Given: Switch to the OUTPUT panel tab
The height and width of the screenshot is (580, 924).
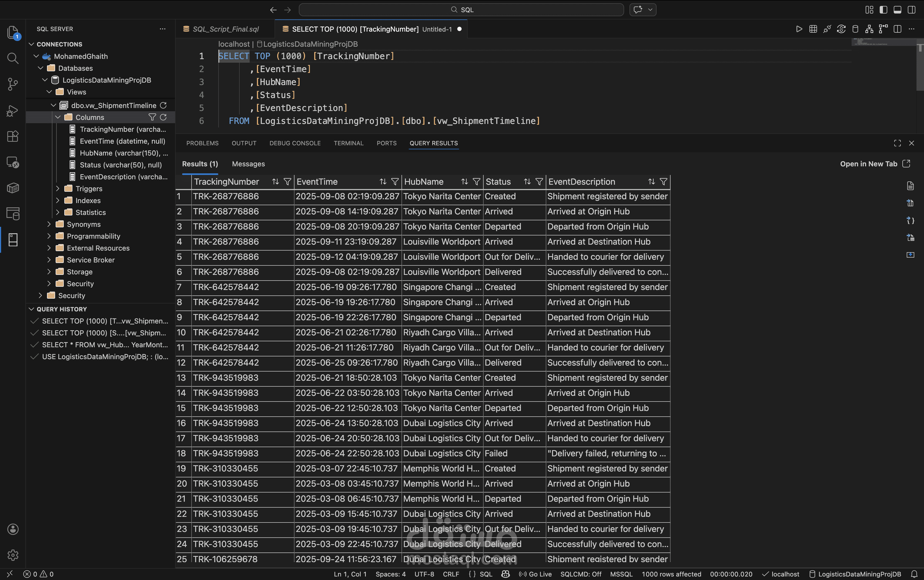Looking at the screenshot, I should [x=244, y=143].
